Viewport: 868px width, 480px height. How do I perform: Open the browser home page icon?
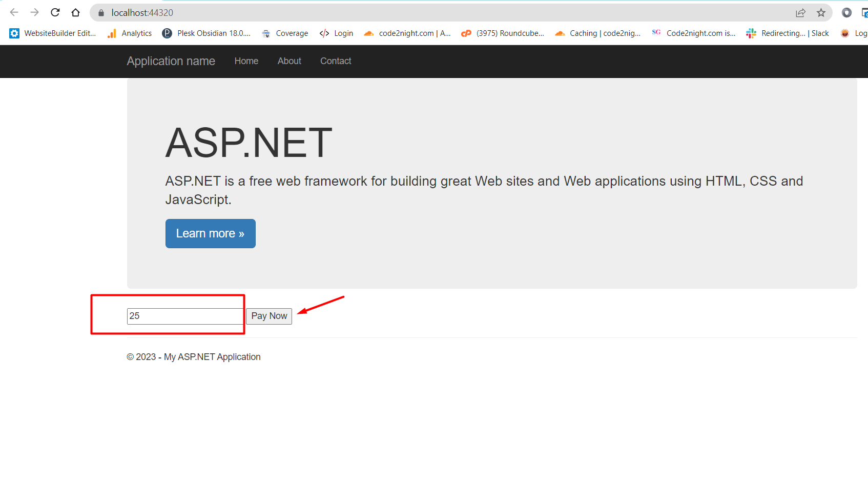pyautogui.click(x=76, y=12)
